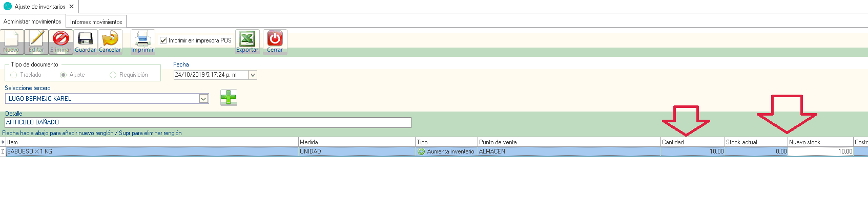Click the Aumenta inventario green icon
The height and width of the screenshot is (198, 868).
click(421, 151)
